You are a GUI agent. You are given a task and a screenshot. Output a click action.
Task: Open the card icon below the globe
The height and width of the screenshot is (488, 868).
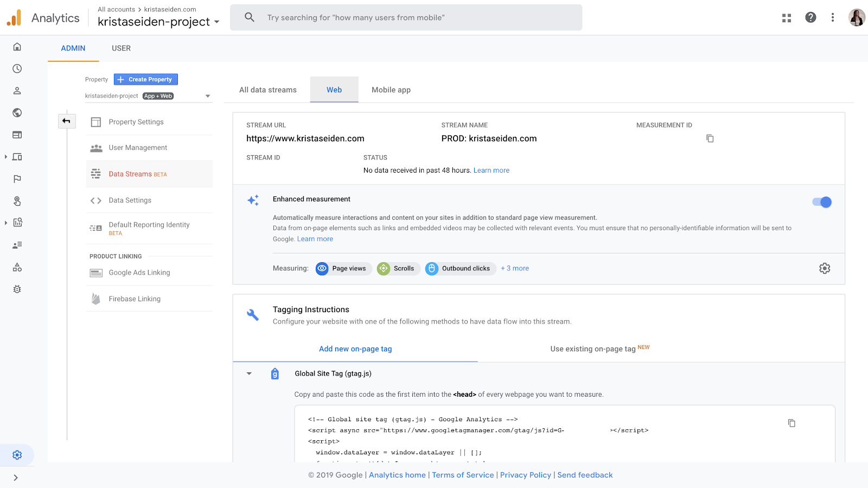(x=17, y=135)
